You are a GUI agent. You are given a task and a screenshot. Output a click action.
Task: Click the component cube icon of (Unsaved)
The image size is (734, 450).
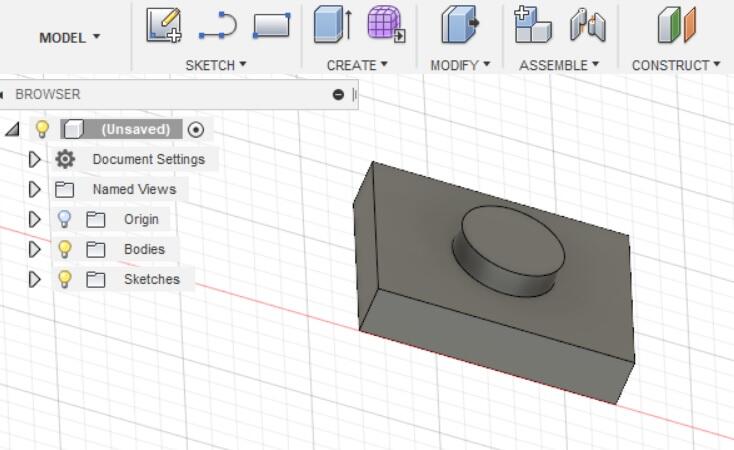pyautogui.click(x=73, y=129)
